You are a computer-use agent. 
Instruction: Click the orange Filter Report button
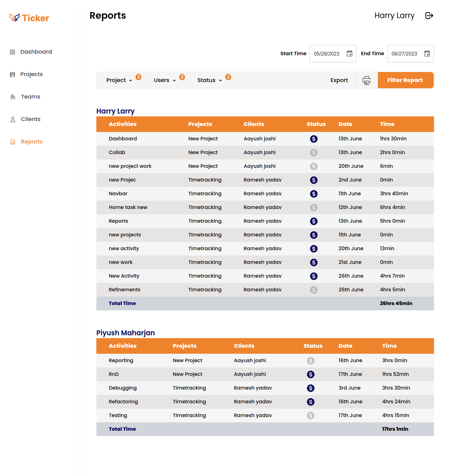(x=406, y=80)
